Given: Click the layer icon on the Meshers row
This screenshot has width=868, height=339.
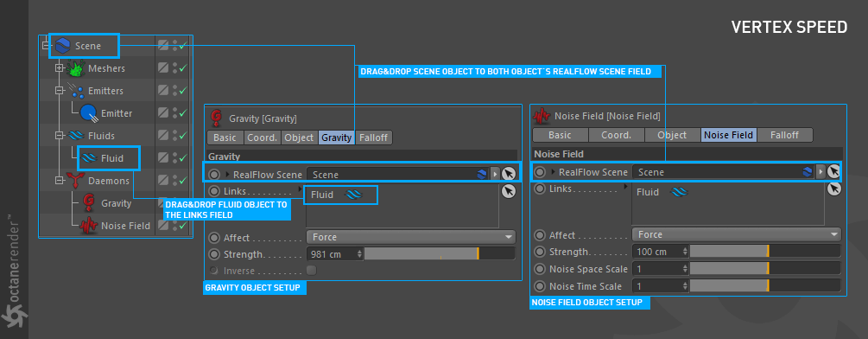Looking at the screenshot, I should (162, 68).
